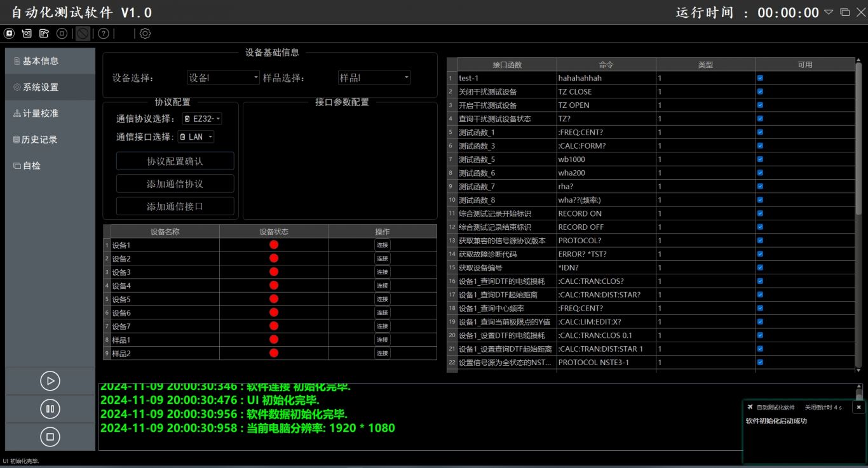Open help with the question mark icon

(x=104, y=34)
